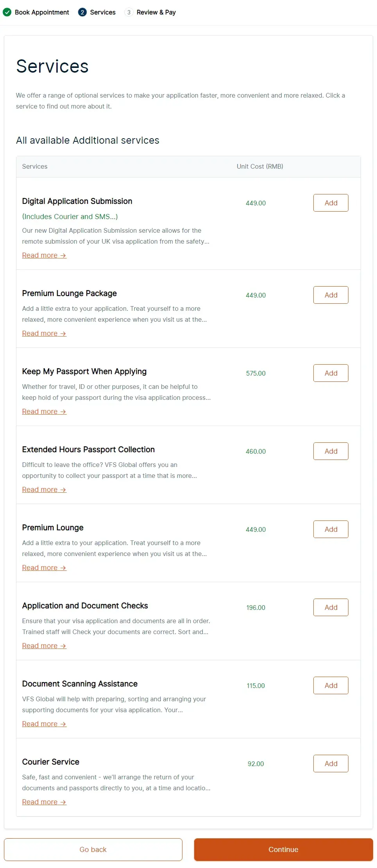The image size is (377, 868).
Task: Click the green checkmark Book Appointment step icon
Action: click(x=7, y=12)
